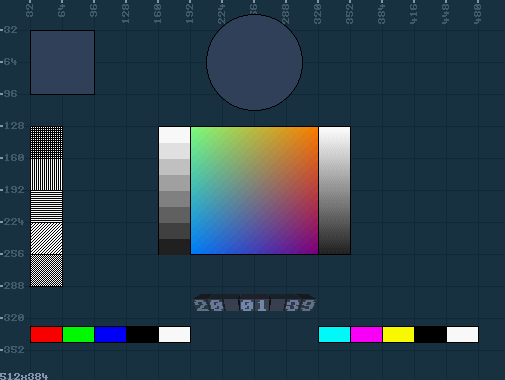Click the cyan color swatch

click(x=334, y=334)
